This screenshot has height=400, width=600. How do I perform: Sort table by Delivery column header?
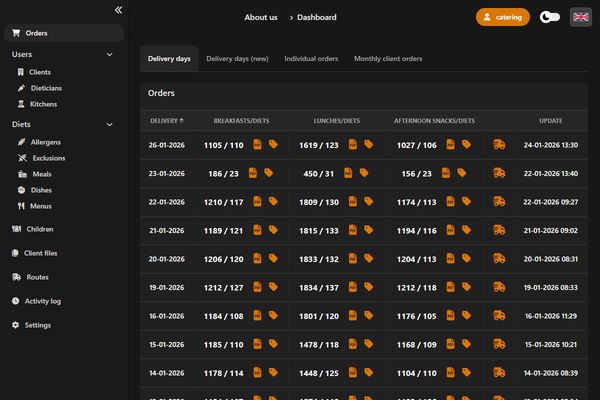coord(166,121)
